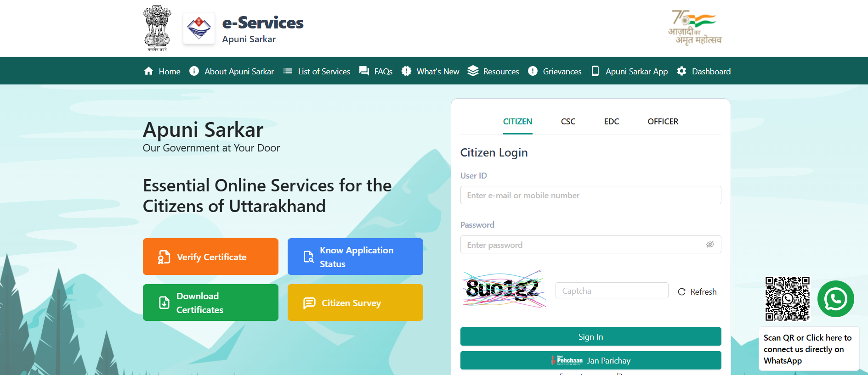Click the Download Certificates file icon
This screenshot has width=868, height=375.
[x=164, y=302]
